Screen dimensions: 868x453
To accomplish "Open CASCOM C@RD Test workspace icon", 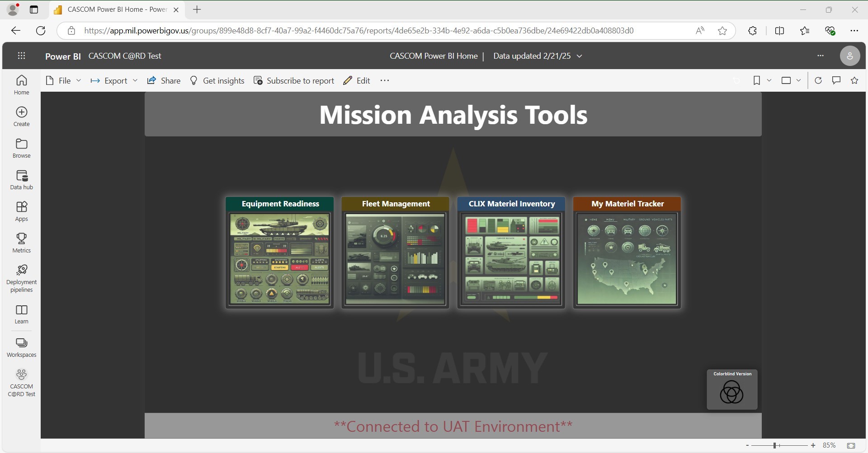I will (21, 383).
